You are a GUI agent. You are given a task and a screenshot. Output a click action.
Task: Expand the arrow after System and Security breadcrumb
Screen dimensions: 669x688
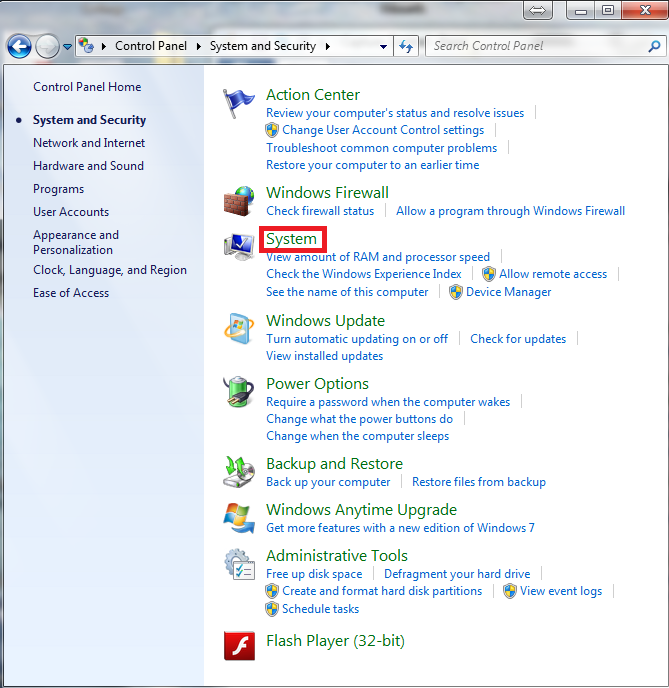[328, 46]
